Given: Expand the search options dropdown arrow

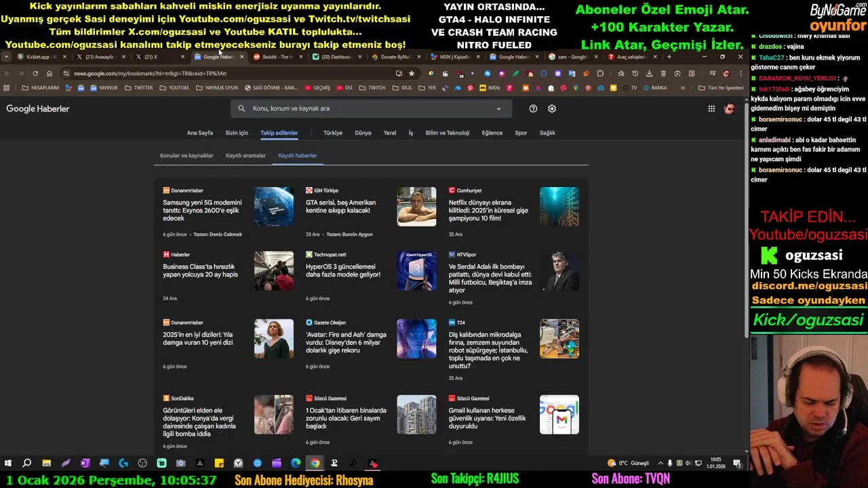Looking at the screenshot, I should (x=498, y=108).
